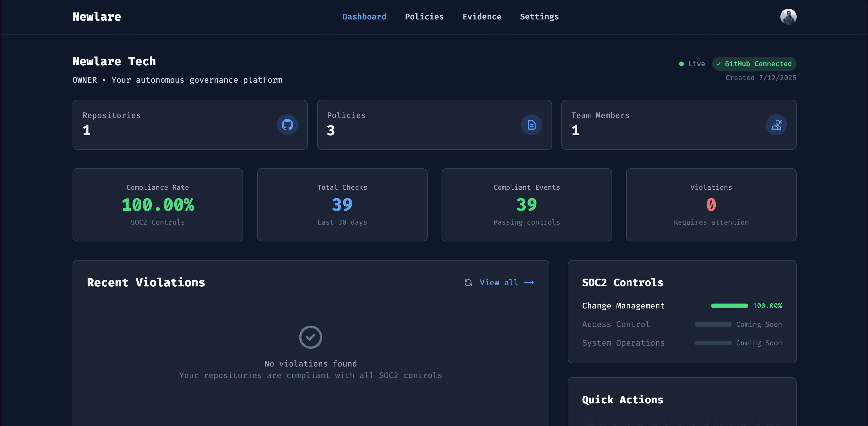This screenshot has width=868, height=426.
Task: Click the GitHub icon in Repositories card
Action: (287, 125)
